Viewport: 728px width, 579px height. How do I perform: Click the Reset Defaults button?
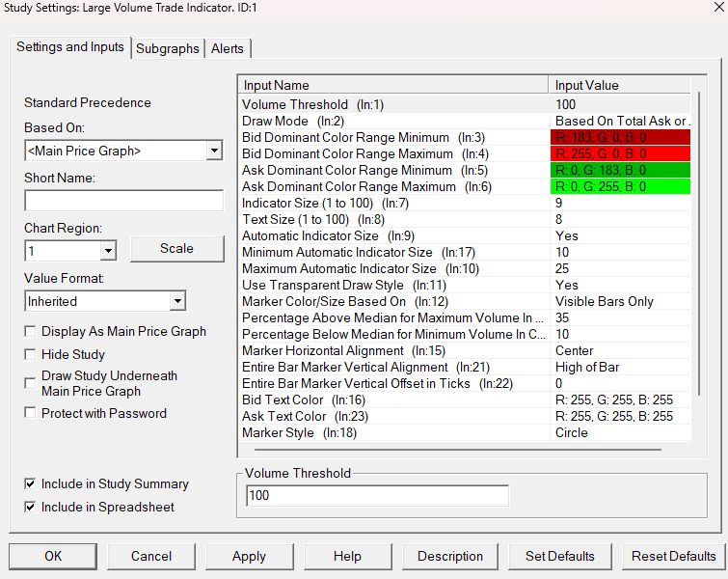click(x=674, y=556)
